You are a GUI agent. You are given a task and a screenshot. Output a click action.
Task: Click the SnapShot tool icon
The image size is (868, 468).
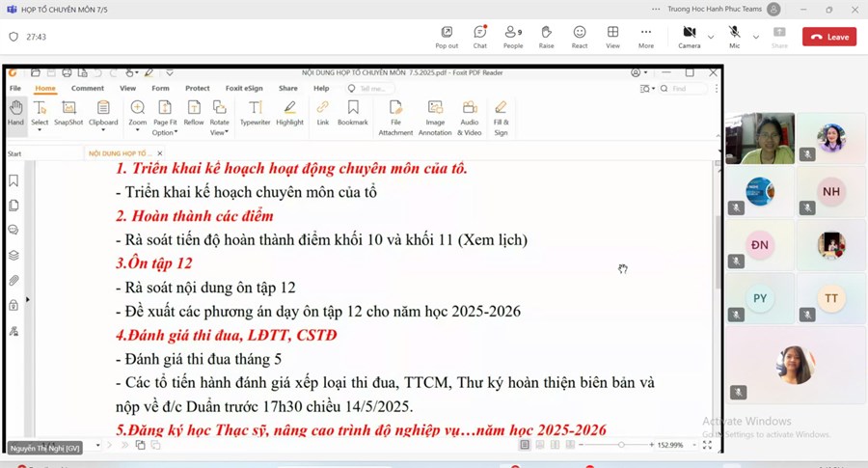[x=68, y=113]
